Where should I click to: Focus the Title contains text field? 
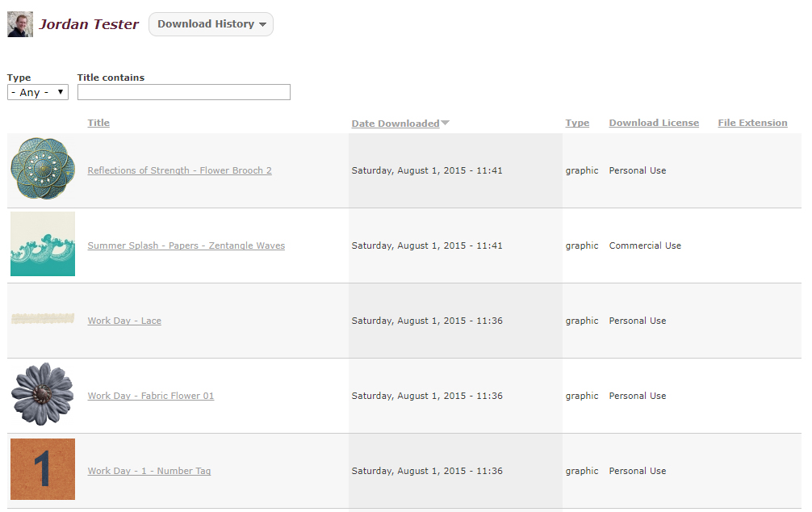click(184, 92)
